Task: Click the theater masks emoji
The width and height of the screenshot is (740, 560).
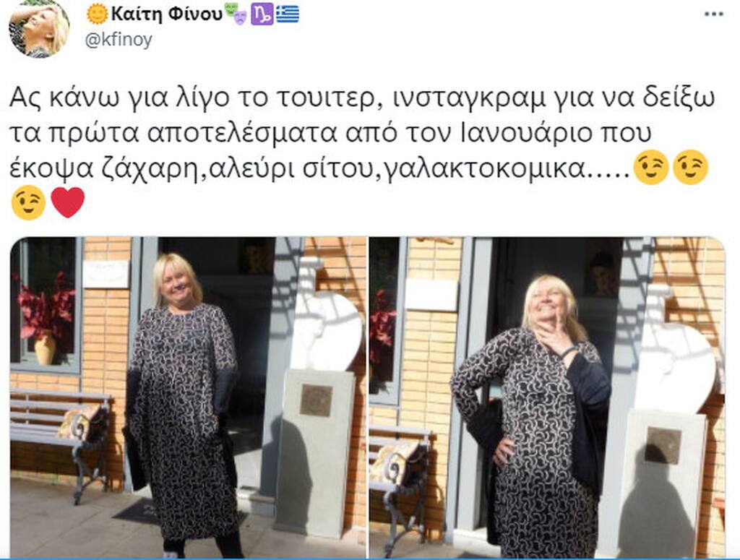Action: click(x=236, y=14)
